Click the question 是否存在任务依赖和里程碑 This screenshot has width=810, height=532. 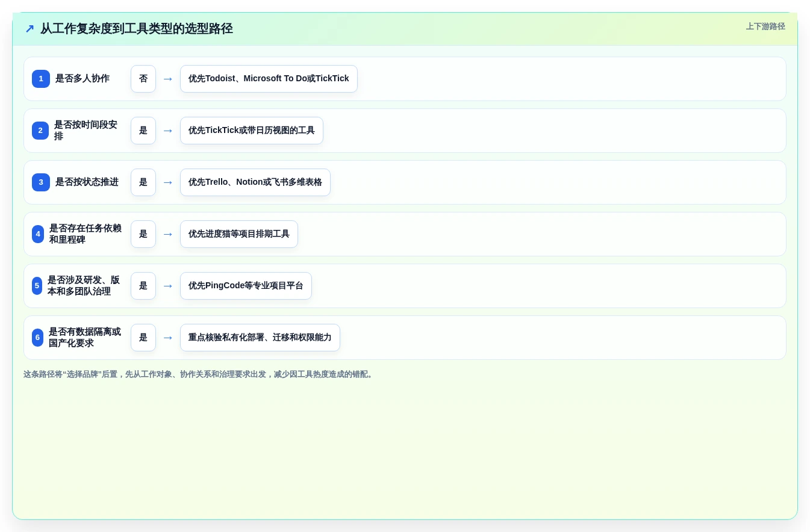coord(86,234)
